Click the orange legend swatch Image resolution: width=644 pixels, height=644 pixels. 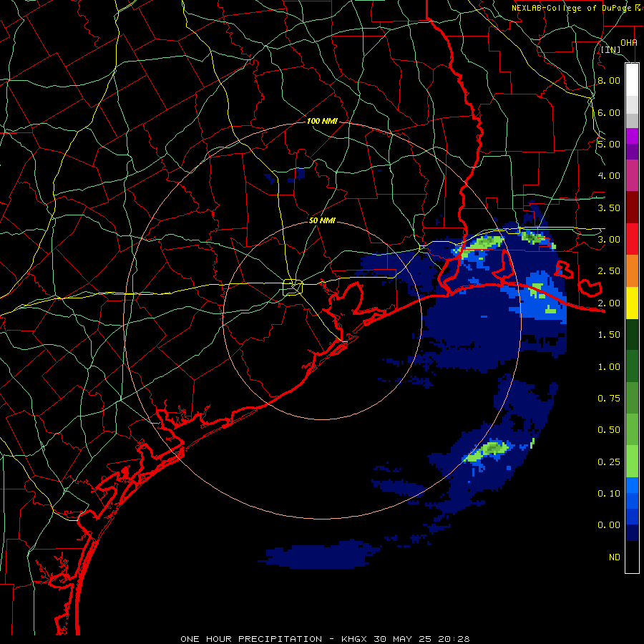coord(632,271)
